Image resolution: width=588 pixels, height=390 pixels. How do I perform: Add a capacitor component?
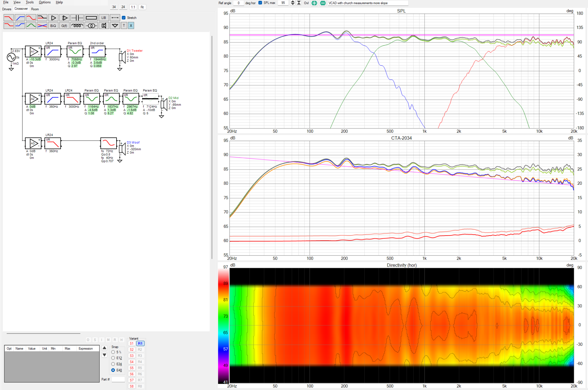click(77, 18)
